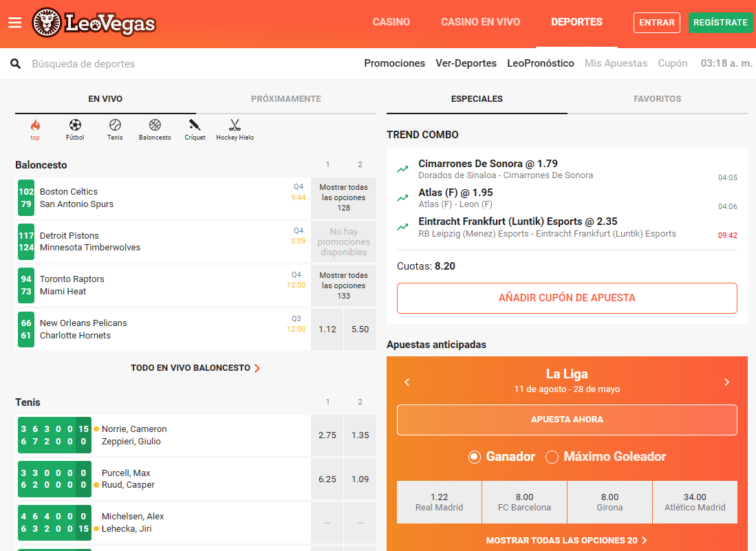Click the LeoVegas lion logo
Screen dimensions: 756x551
(x=94, y=23)
